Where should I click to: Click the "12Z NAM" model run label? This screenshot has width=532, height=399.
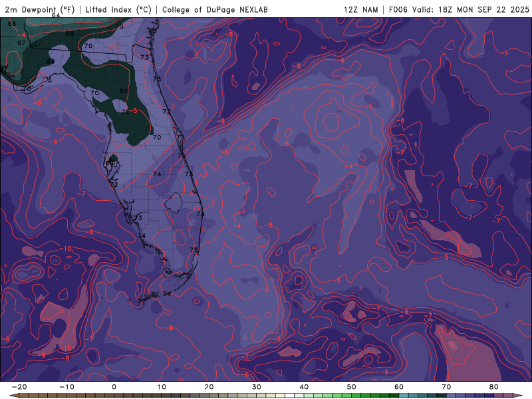click(360, 9)
